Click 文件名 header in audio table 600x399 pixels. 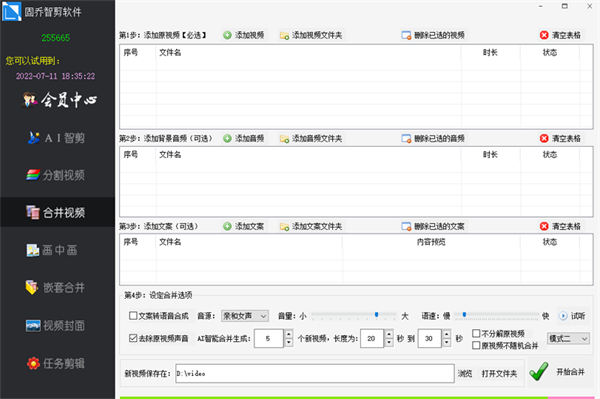[170, 155]
